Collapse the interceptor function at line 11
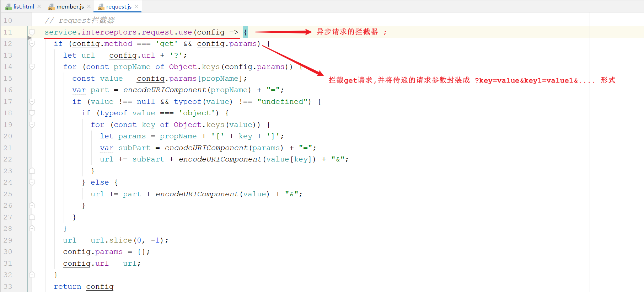 click(x=32, y=32)
